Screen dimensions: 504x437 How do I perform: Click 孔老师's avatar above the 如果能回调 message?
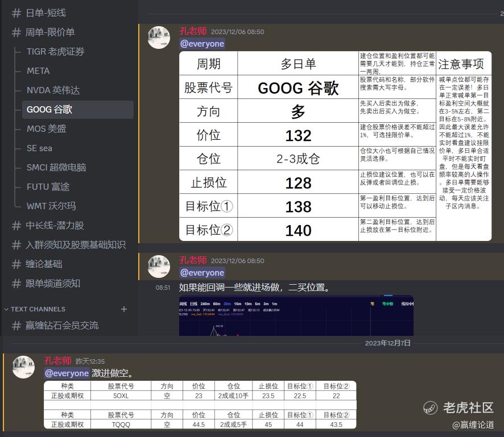coord(159,267)
